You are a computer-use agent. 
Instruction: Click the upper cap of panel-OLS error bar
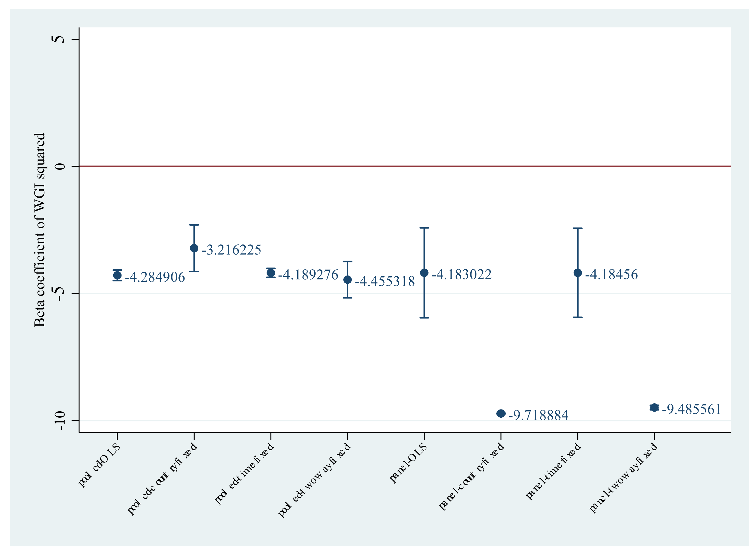(x=424, y=228)
